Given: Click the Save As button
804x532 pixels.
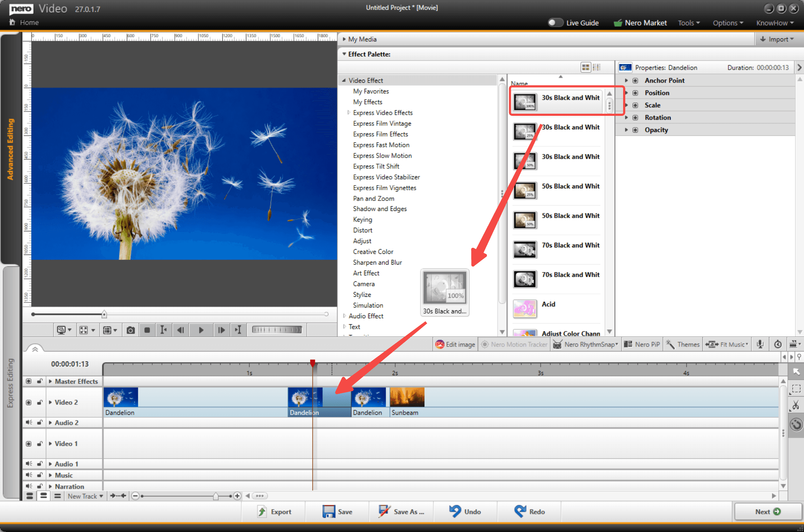Looking at the screenshot, I should 401,512.
